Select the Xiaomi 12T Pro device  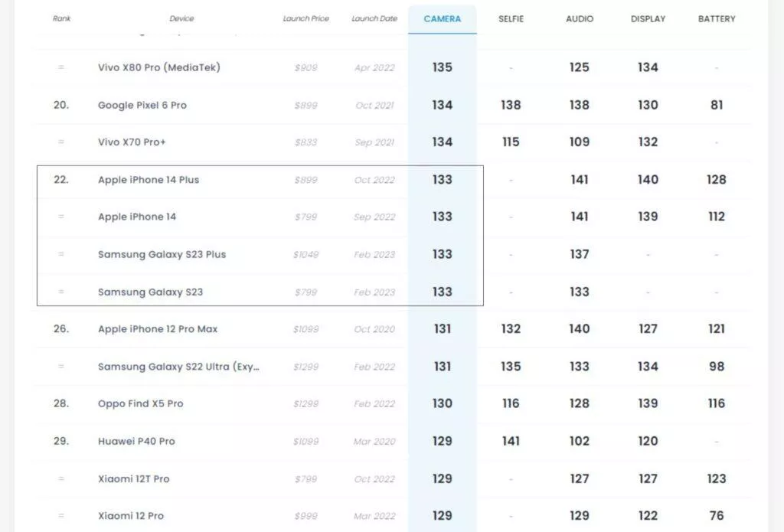(x=134, y=478)
